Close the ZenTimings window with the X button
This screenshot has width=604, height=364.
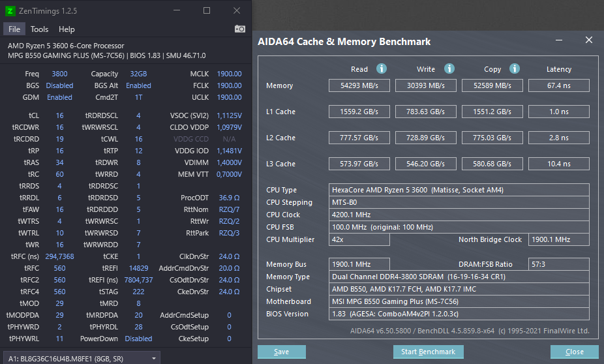[x=237, y=11]
